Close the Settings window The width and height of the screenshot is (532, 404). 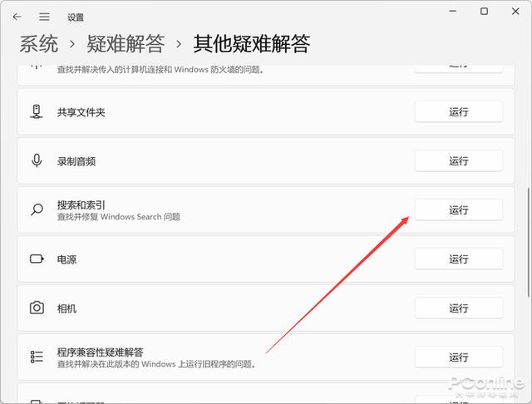(x=515, y=11)
